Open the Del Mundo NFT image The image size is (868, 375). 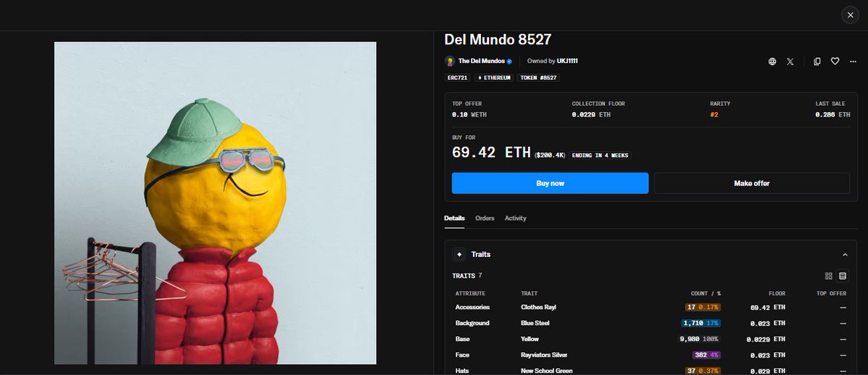pyautogui.click(x=215, y=203)
